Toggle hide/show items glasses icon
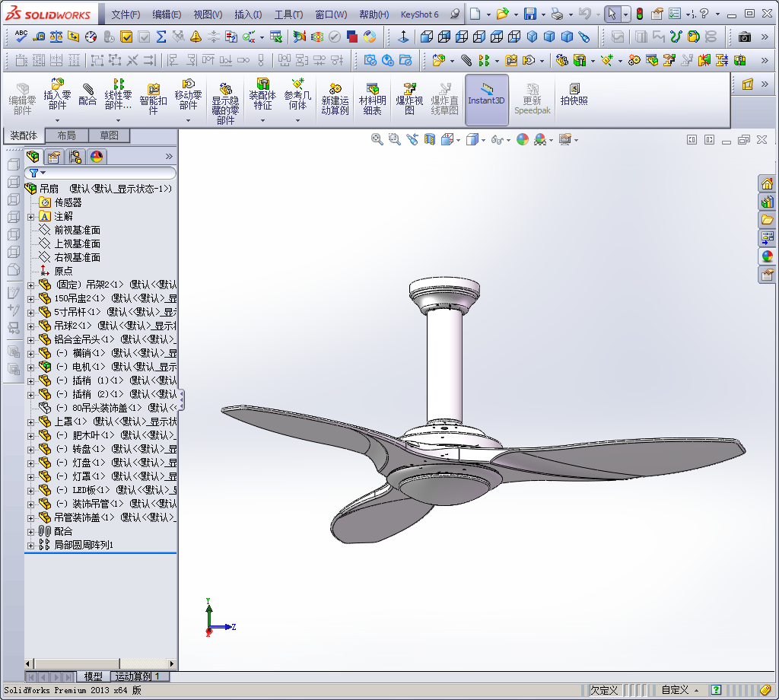This screenshot has width=779, height=700. (x=497, y=139)
